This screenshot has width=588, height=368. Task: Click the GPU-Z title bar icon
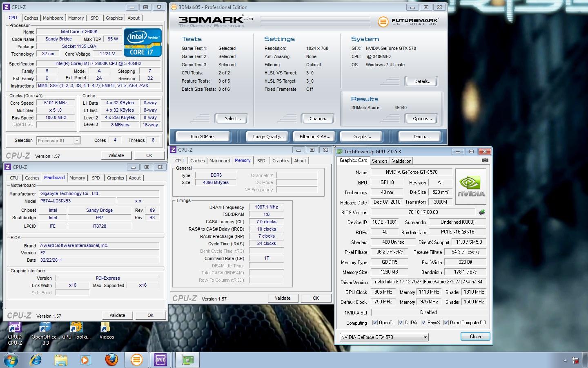[x=340, y=151]
